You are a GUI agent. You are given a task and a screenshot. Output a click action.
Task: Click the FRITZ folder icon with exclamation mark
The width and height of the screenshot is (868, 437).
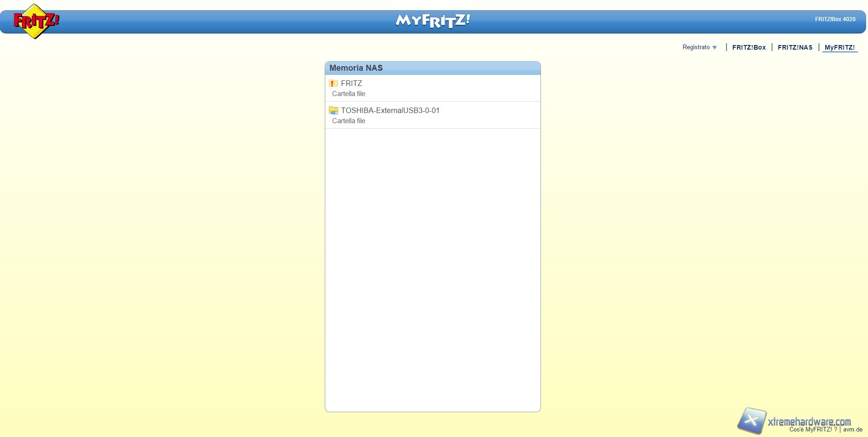333,84
